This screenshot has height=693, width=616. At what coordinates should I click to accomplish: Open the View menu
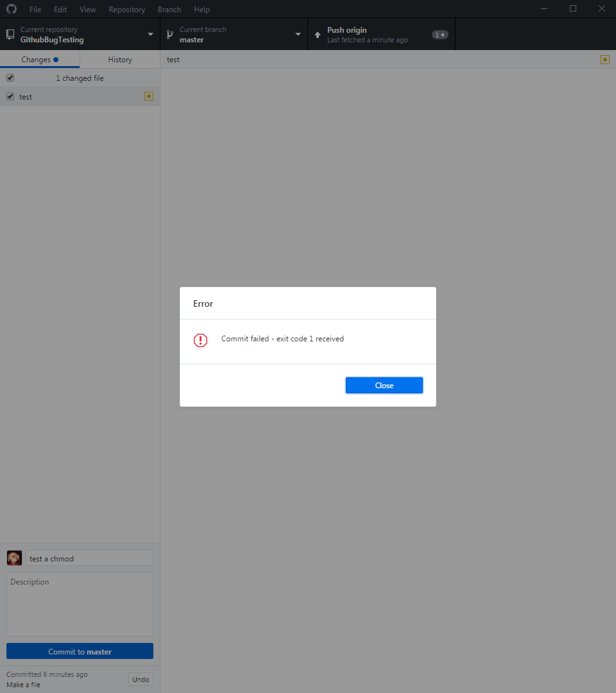[87, 9]
